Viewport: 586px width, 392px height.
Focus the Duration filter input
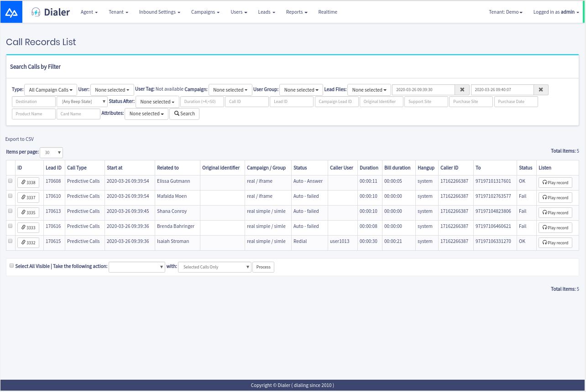click(x=202, y=102)
